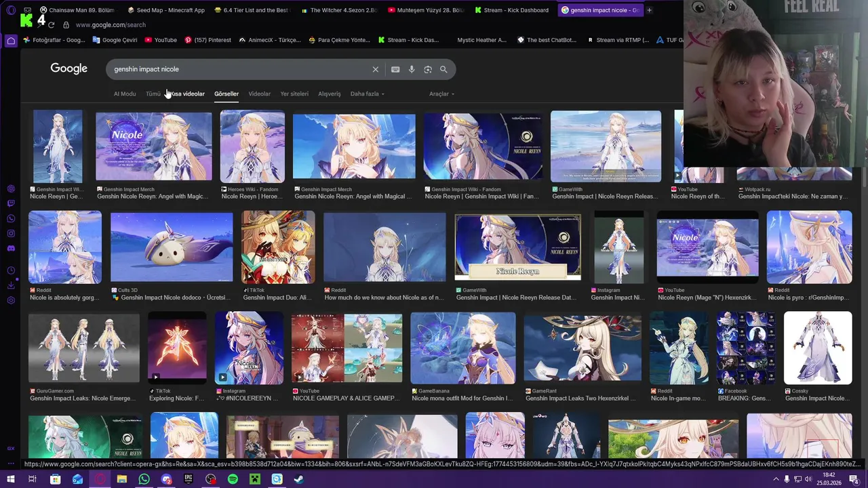Open the Para Çekme Yönte... bookmark
This screenshot has width=868, height=488.
(x=340, y=40)
